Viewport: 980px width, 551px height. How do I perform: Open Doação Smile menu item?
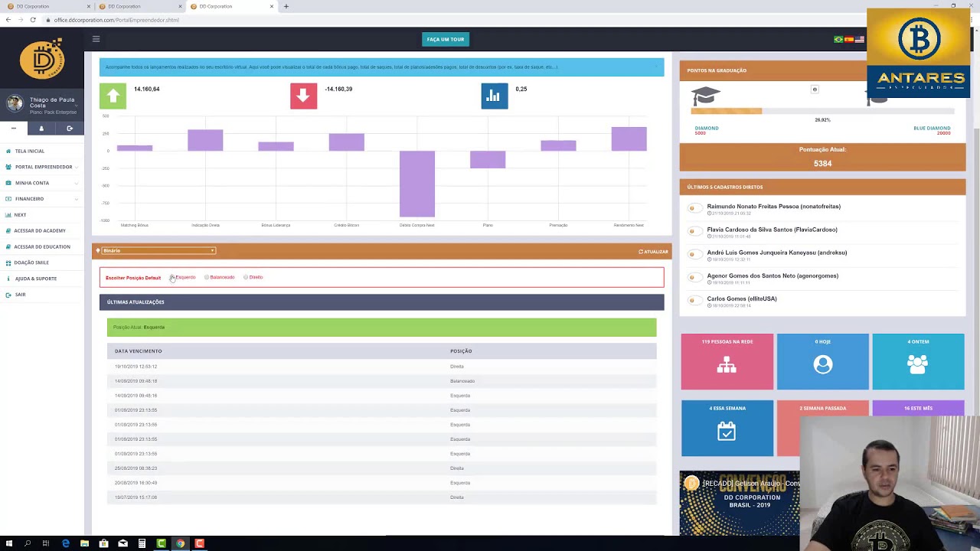tap(31, 262)
